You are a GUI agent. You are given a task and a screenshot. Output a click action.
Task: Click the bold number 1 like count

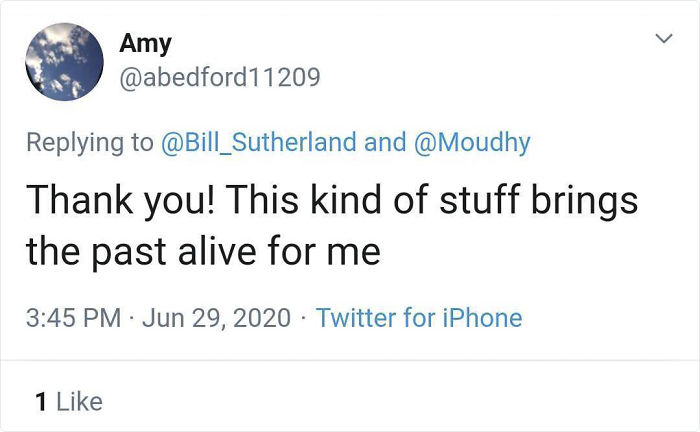(x=40, y=401)
